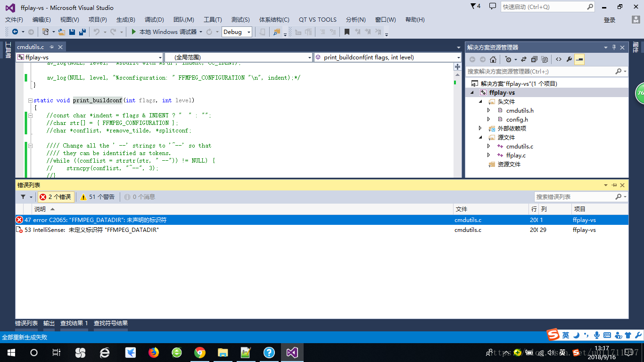Start debugging with 本地 Windows 调试器
The height and width of the screenshot is (362, 644).
(x=164, y=32)
